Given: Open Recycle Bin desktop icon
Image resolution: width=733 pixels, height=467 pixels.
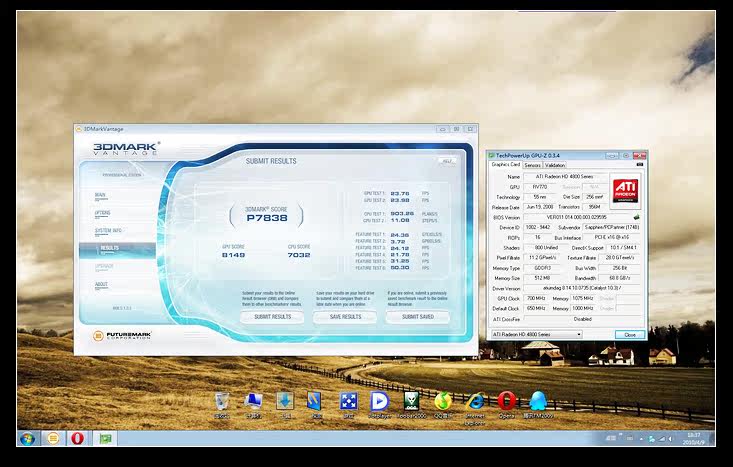Looking at the screenshot, I should coord(222,402).
